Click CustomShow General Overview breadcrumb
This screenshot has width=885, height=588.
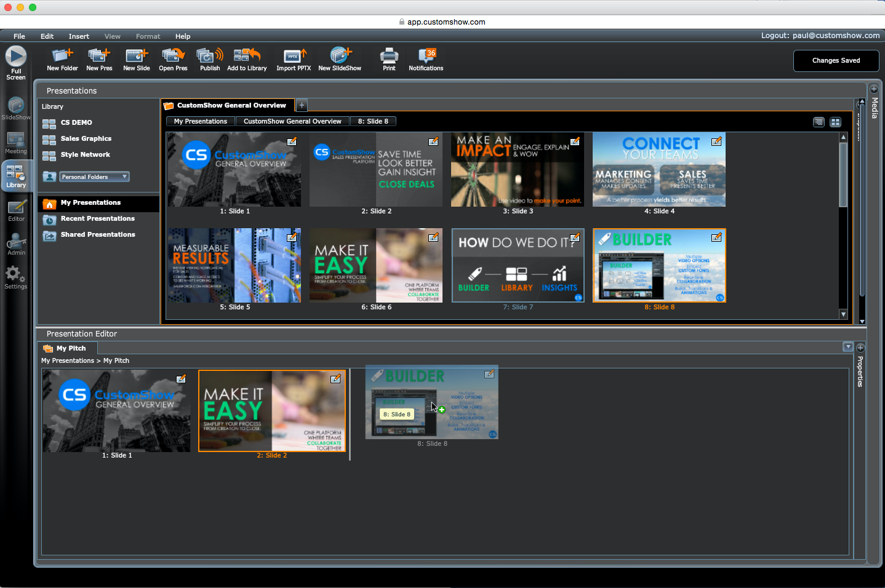[x=292, y=121]
